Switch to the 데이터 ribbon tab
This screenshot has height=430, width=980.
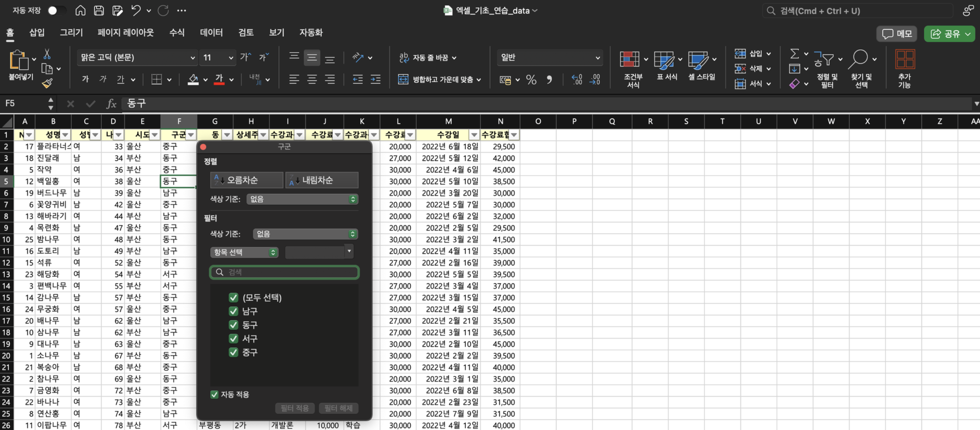211,32
